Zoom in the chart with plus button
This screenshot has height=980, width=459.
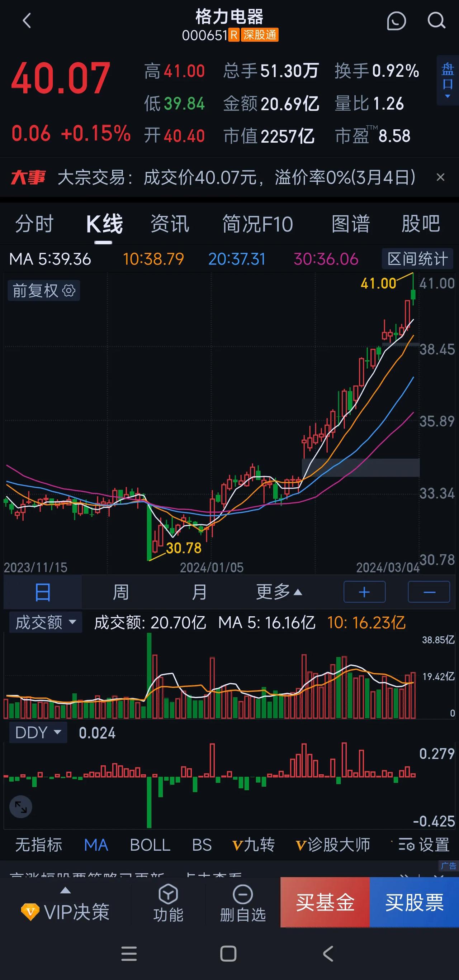(364, 592)
